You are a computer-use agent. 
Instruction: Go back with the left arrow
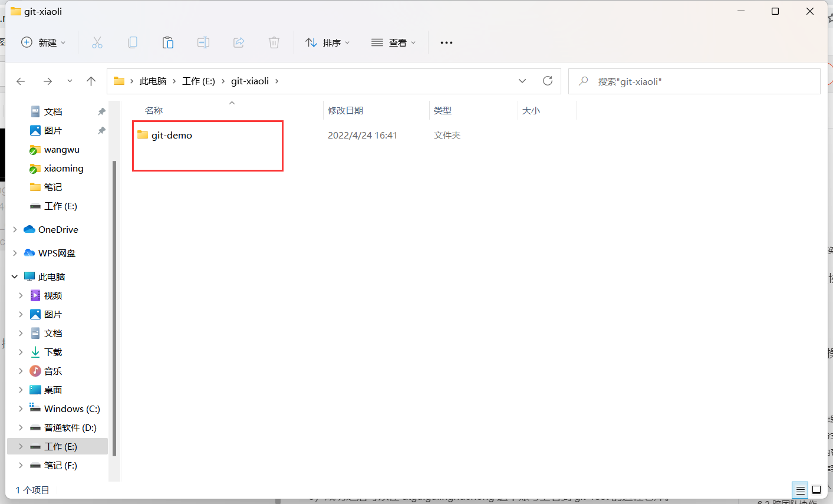point(21,81)
